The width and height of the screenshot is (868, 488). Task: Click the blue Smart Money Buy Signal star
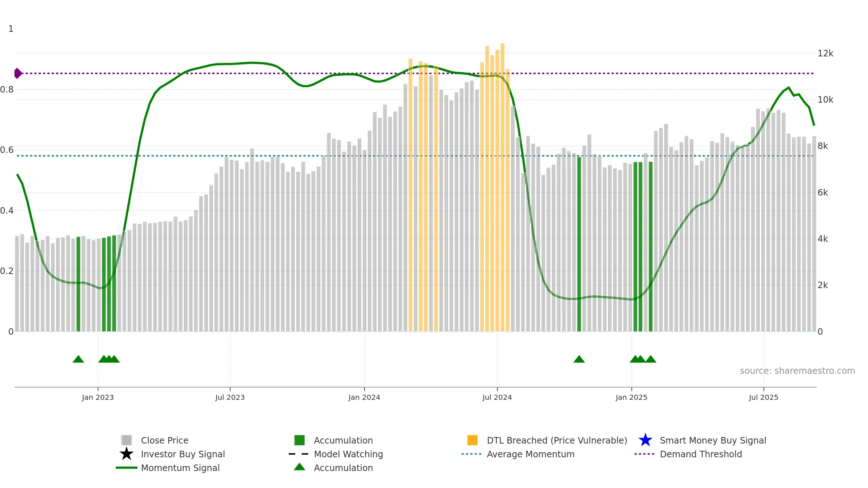(x=645, y=440)
